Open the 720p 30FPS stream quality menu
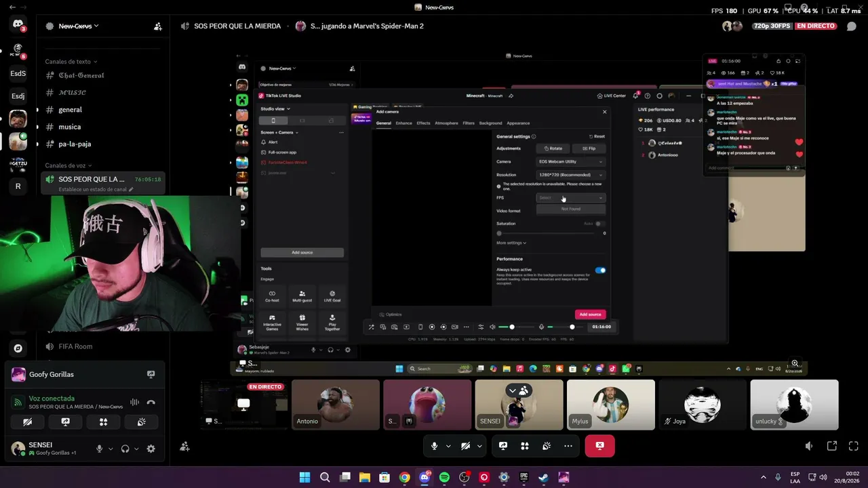Image resolution: width=868 pixels, height=488 pixels. (772, 26)
